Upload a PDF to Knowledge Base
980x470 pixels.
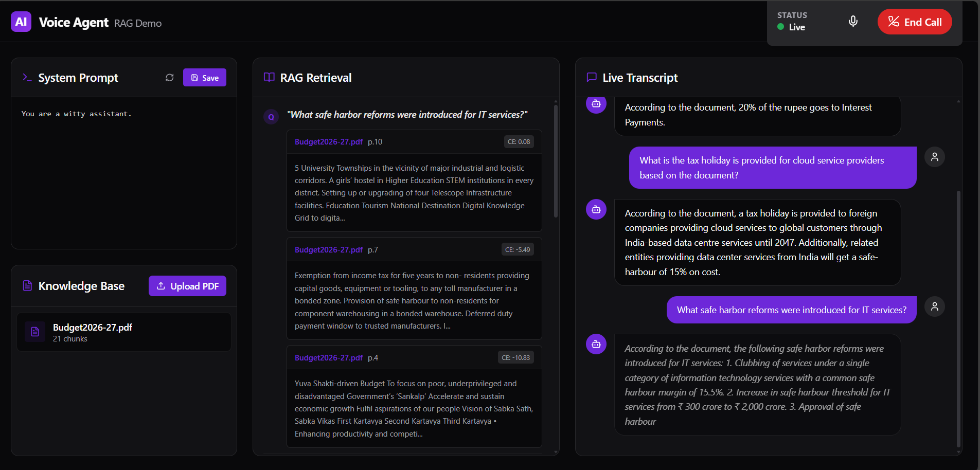click(187, 286)
